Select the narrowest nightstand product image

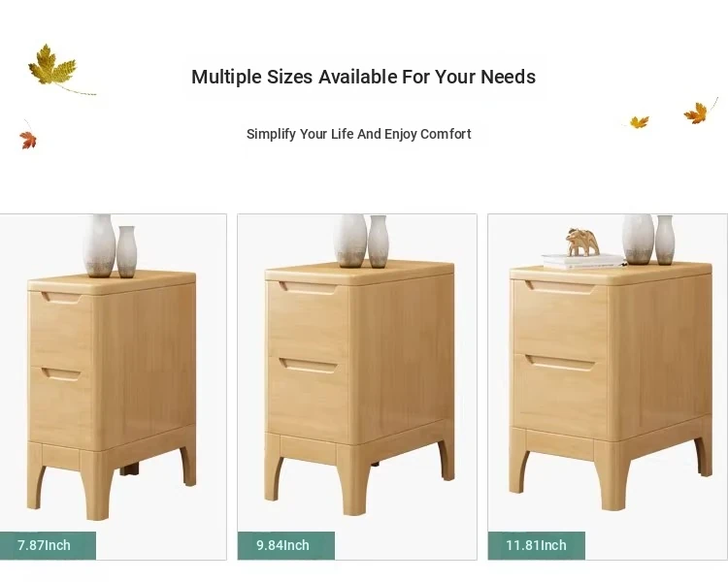tap(113, 387)
